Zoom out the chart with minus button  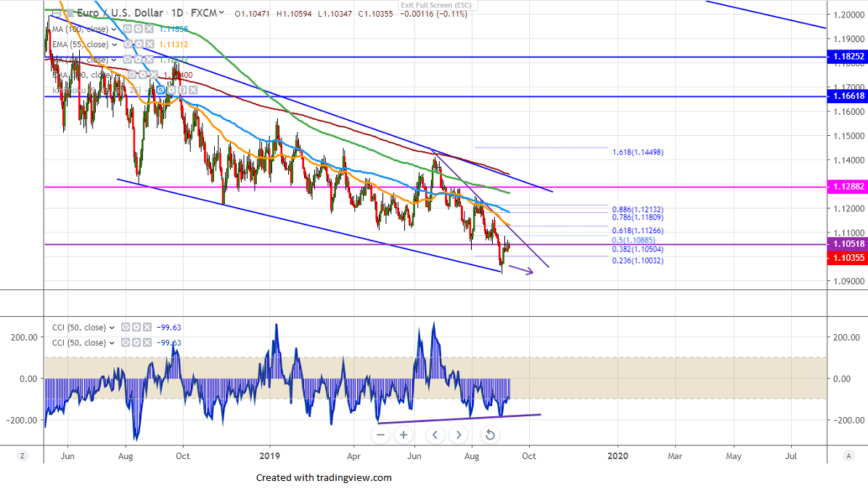click(380, 435)
